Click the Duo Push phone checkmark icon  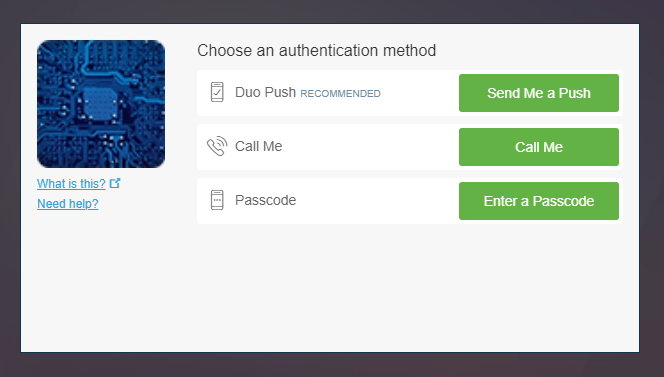(217, 92)
